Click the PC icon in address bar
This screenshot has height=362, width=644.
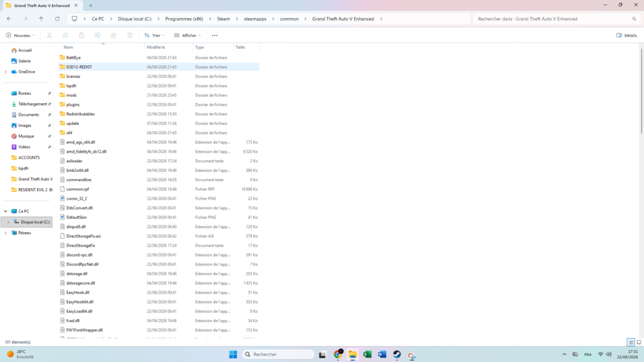click(x=74, y=19)
